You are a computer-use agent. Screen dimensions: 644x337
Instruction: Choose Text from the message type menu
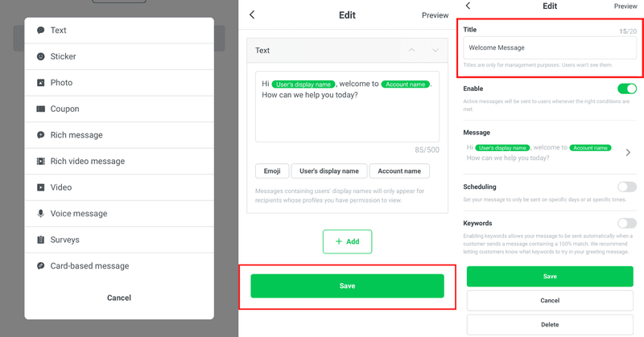[x=59, y=31]
